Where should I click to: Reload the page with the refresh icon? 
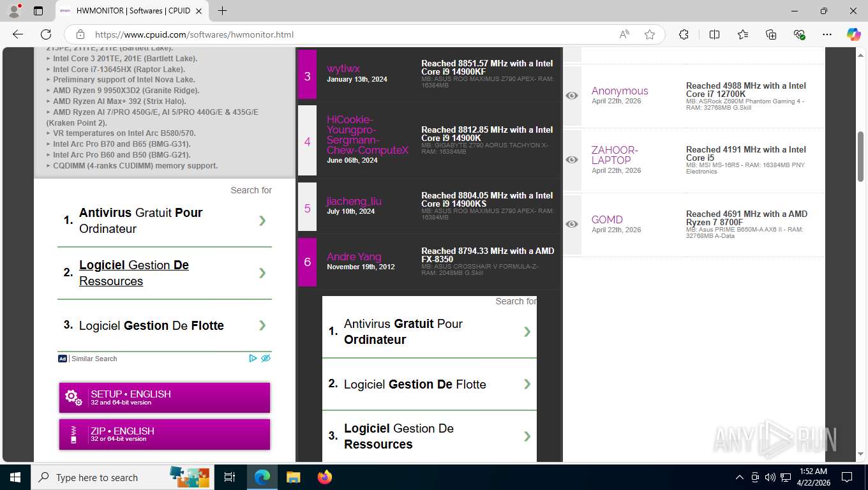click(x=46, y=34)
